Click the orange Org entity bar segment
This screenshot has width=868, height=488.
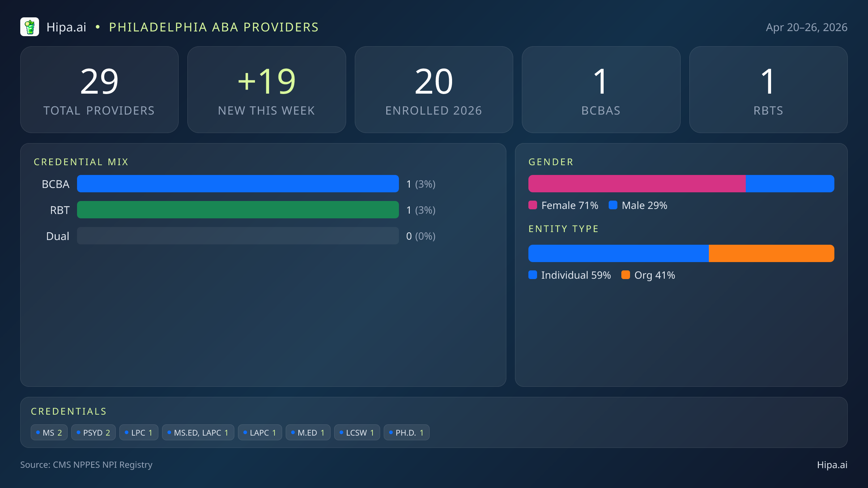[771, 253]
